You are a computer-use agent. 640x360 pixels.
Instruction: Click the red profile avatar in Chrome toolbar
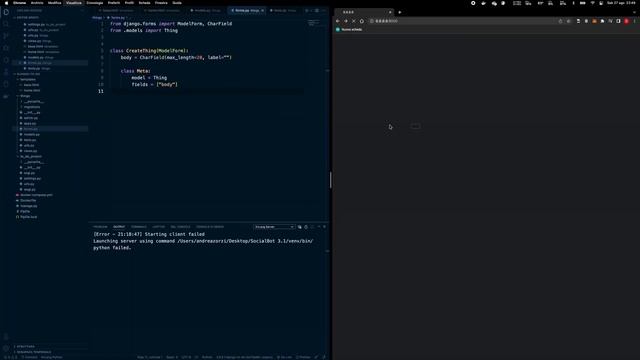point(627,21)
